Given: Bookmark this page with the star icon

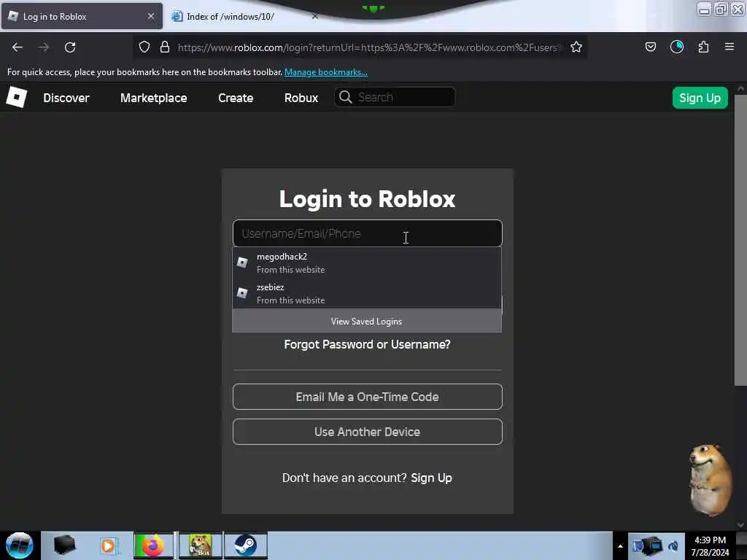Looking at the screenshot, I should [x=576, y=47].
